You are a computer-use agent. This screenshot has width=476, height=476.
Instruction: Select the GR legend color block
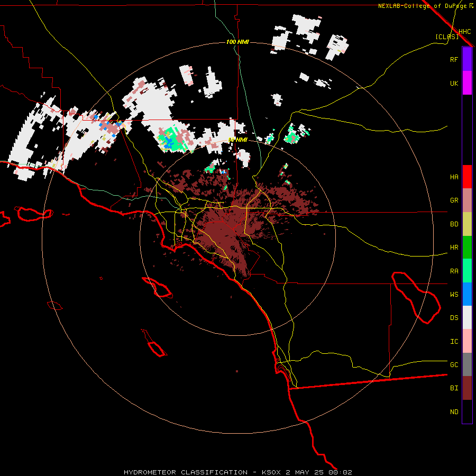(467, 200)
